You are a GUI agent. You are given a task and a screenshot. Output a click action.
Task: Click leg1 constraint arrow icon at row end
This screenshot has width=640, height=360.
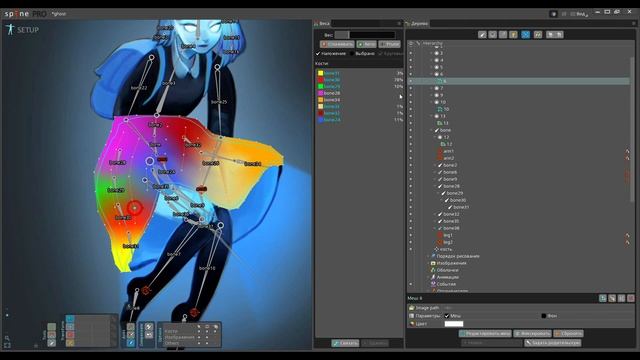(x=627, y=235)
